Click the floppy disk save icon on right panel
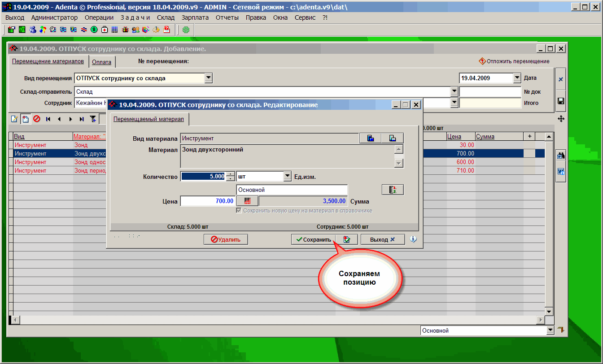The width and height of the screenshot is (603, 364). pos(560,101)
